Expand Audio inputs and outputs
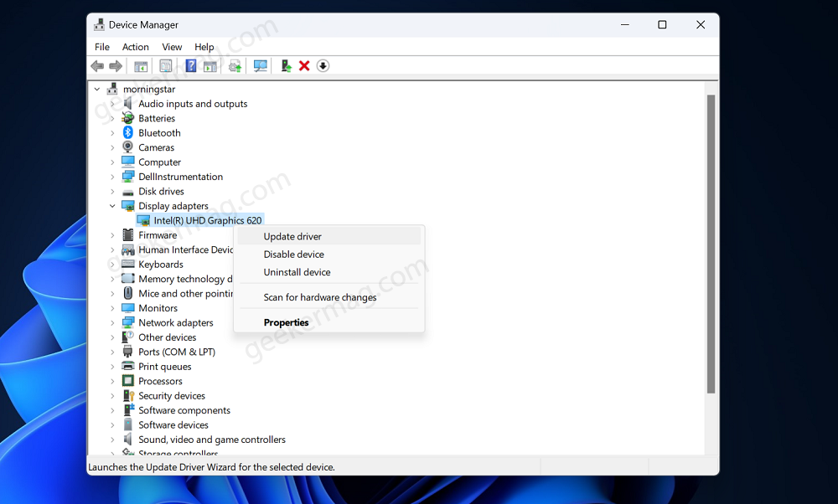 [112, 104]
